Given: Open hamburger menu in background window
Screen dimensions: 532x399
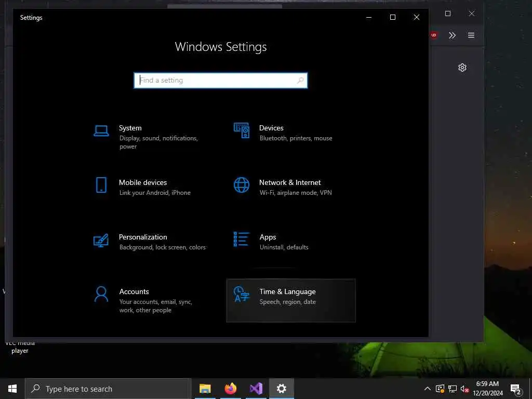Looking at the screenshot, I should tap(471, 35).
